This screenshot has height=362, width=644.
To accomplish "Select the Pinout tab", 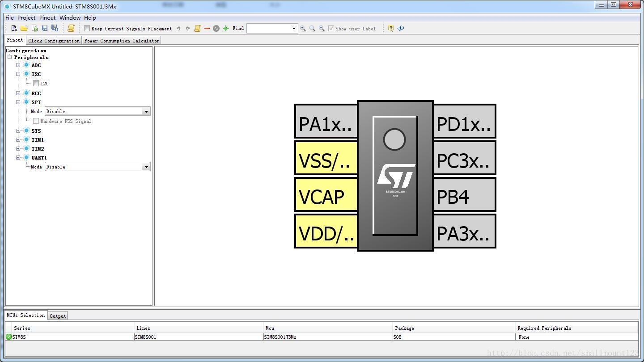I will pyautogui.click(x=15, y=40).
